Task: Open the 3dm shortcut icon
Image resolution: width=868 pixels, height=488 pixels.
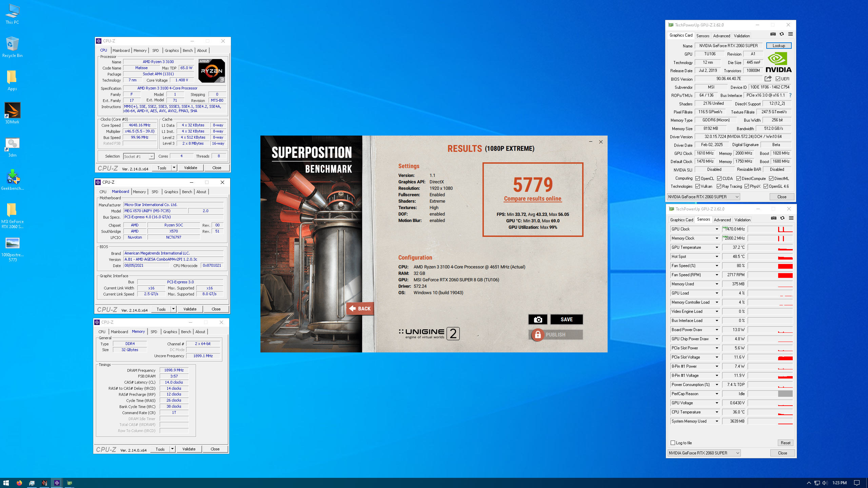Action: click(12, 147)
